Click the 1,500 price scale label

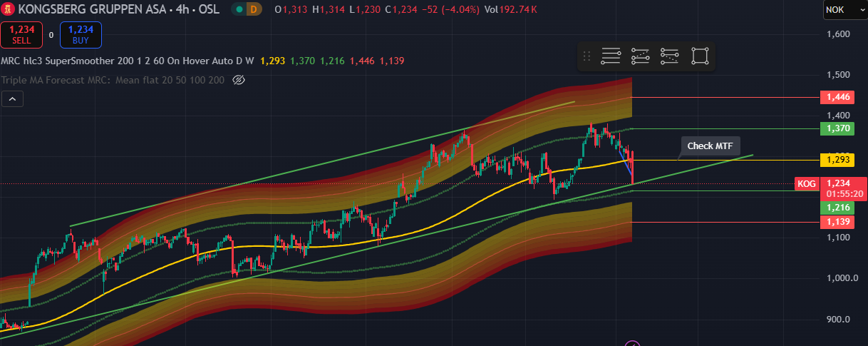click(x=839, y=75)
